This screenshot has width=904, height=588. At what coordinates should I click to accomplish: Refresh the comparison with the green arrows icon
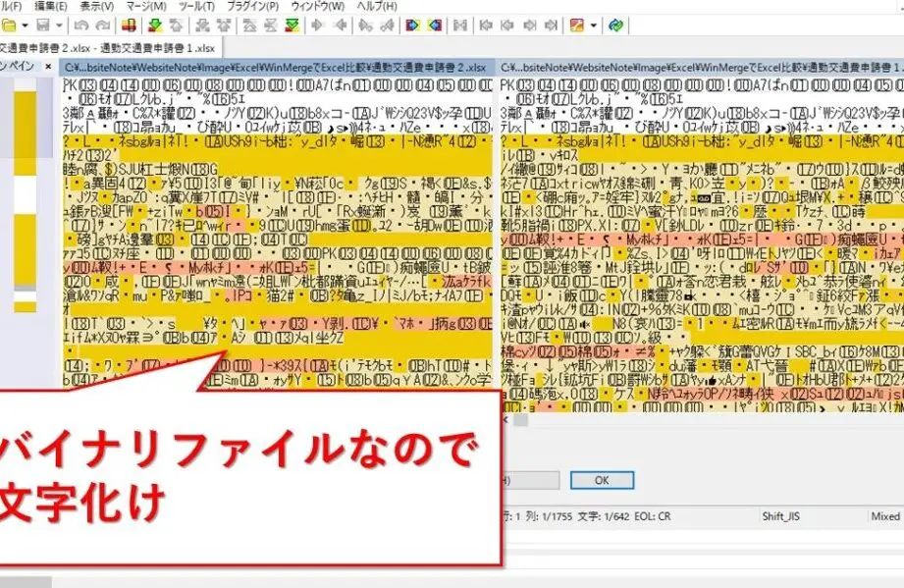[613, 26]
